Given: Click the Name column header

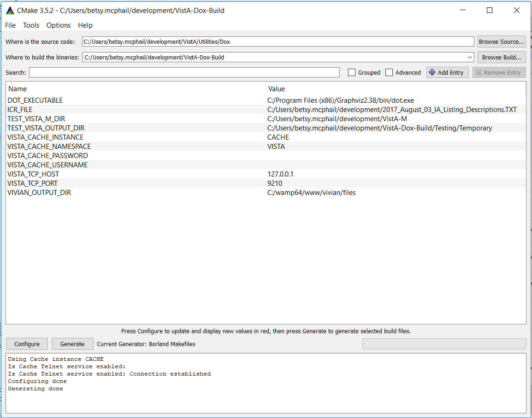Looking at the screenshot, I should 18,89.
